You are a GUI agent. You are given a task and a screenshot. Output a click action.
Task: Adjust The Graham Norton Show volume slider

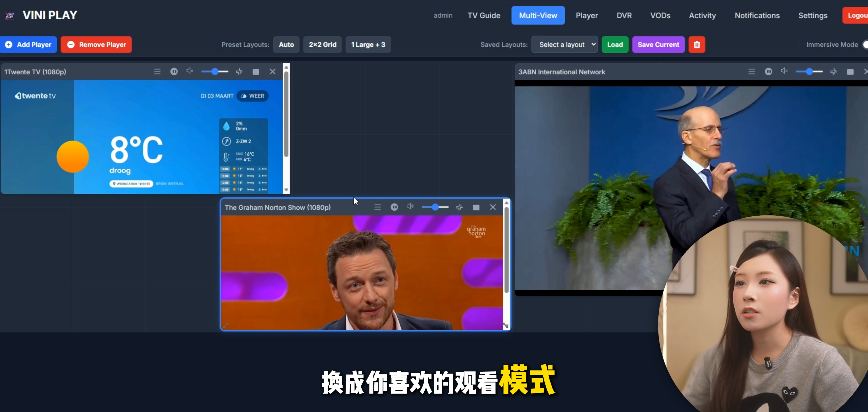[x=435, y=207]
